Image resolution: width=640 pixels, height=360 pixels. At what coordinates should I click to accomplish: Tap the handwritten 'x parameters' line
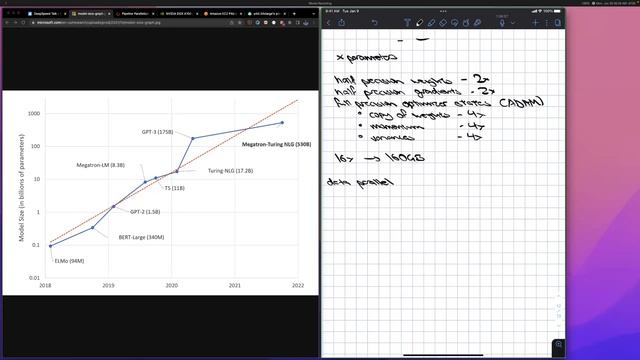pyautogui.click(x=367, y=58)
